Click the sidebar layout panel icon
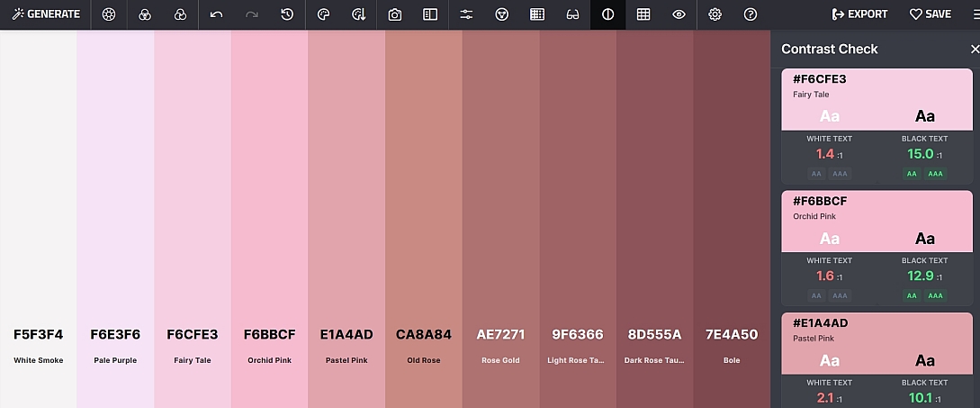The image size is (980, 408). (430, 14)
